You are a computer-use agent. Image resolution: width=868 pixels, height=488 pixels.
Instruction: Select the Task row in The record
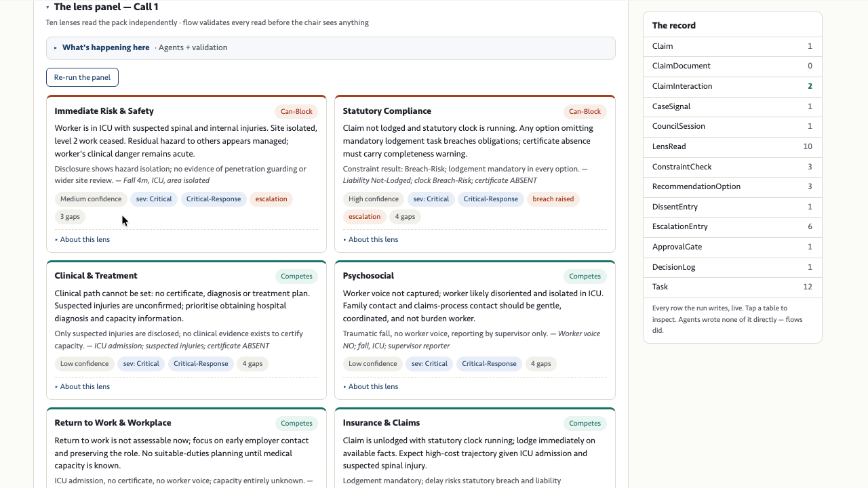(732, 287)
